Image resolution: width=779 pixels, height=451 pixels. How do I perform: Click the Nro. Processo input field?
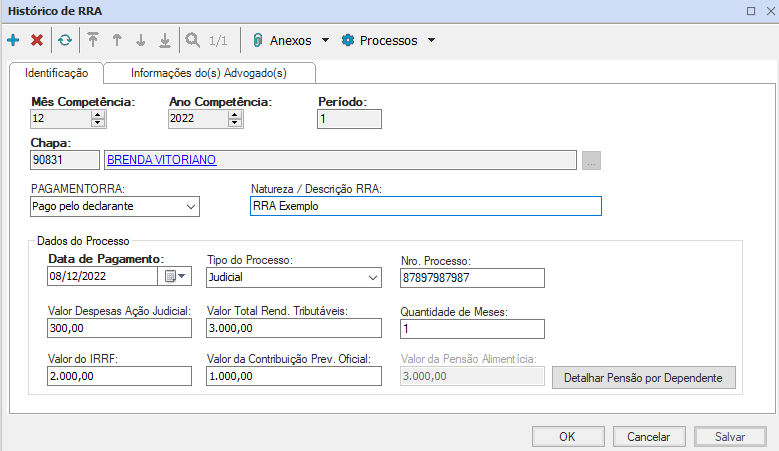(472, 277)
